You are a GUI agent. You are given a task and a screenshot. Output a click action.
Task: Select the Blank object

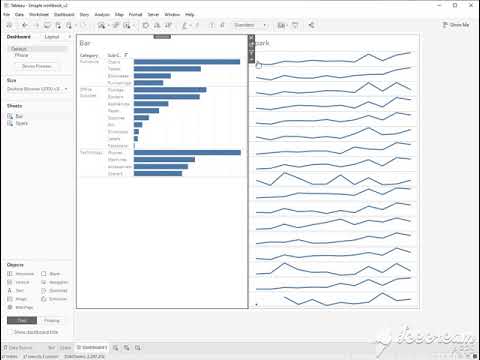point(50,274)
